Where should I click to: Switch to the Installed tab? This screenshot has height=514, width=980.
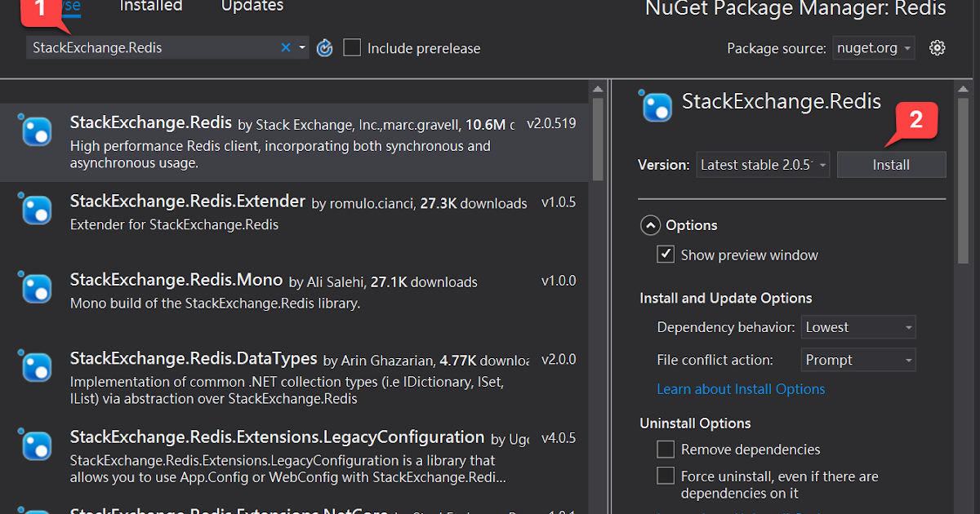click(x=151, y=7)
